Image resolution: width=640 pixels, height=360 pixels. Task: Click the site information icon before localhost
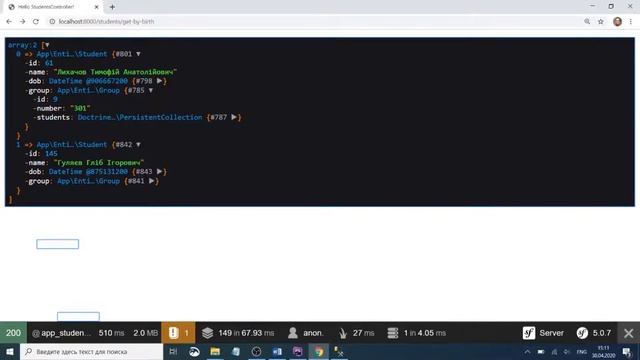coord(52,22)
